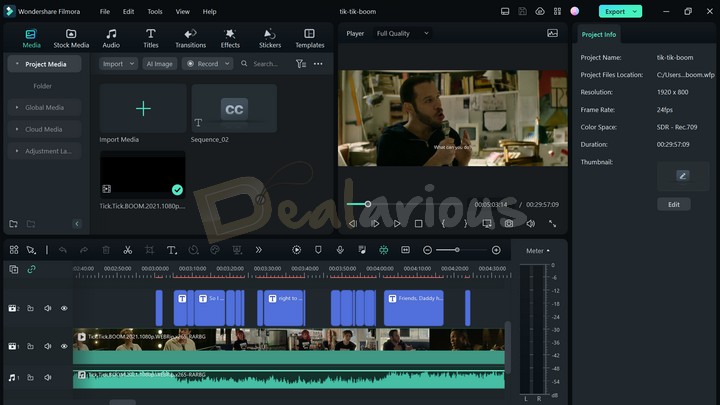Click the split scissors tool
Screen dimensions: 720x405
tap(128, 250)
